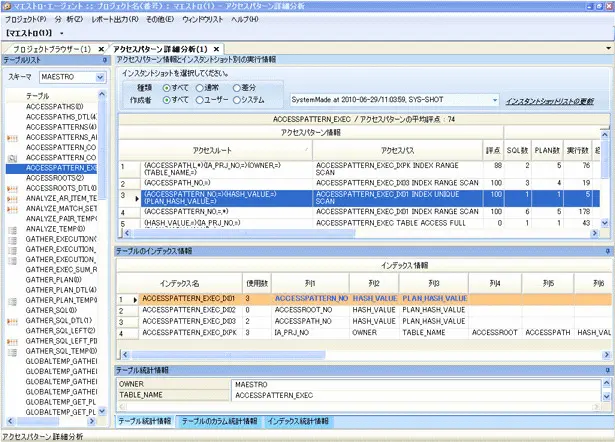
Task: Click the application icon in title bar
Action: pyautogui.click(x=6, y=6)
